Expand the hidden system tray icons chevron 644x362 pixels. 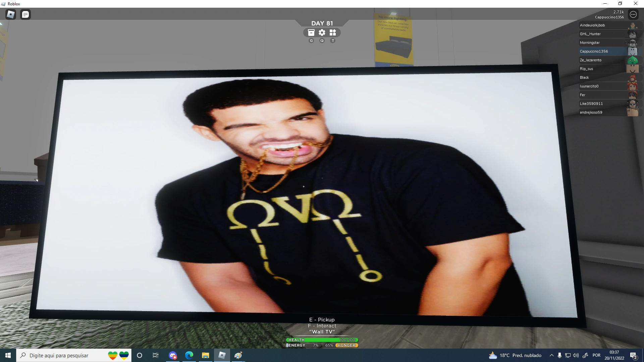551,355
